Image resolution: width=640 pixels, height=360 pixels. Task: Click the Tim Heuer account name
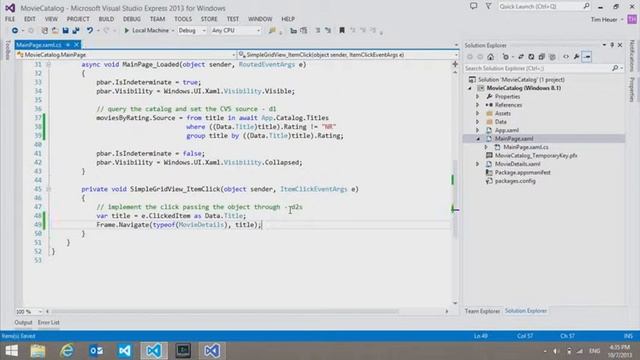pos(604,19)
